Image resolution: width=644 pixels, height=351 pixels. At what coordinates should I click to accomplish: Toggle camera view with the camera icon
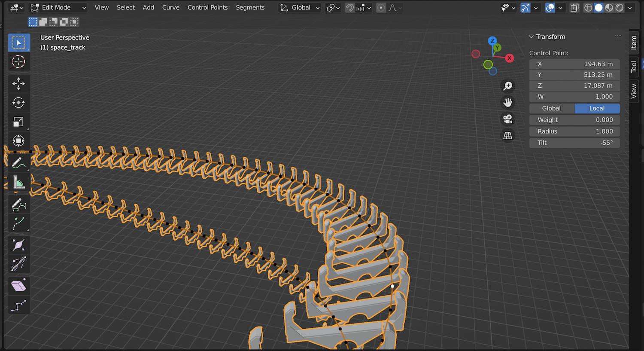pos(507,119)
